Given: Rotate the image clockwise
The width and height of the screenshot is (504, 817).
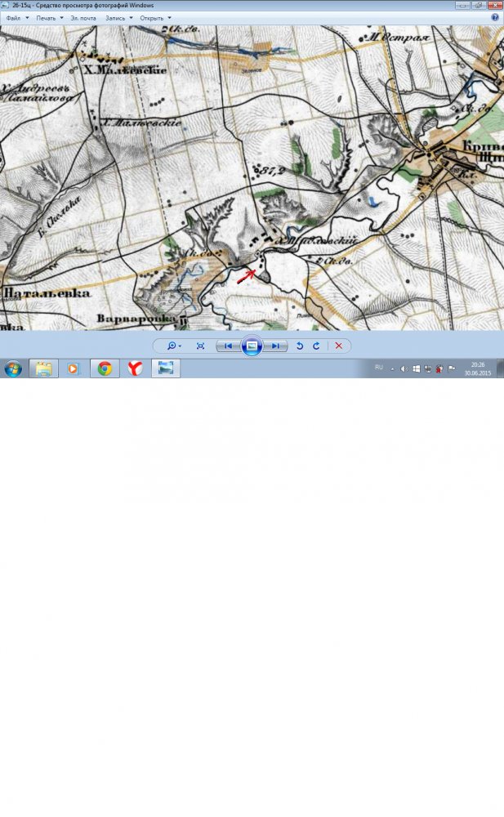Looking at the screenshot, I should 316,346.
